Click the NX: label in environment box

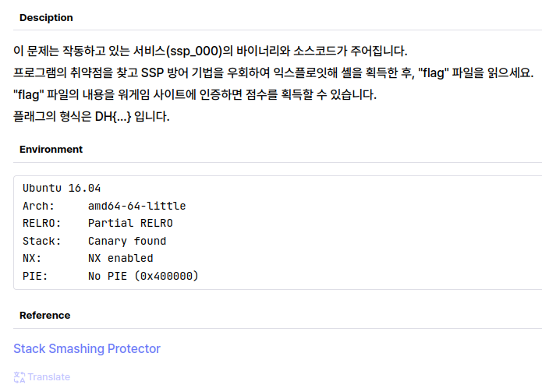(32, 258)
